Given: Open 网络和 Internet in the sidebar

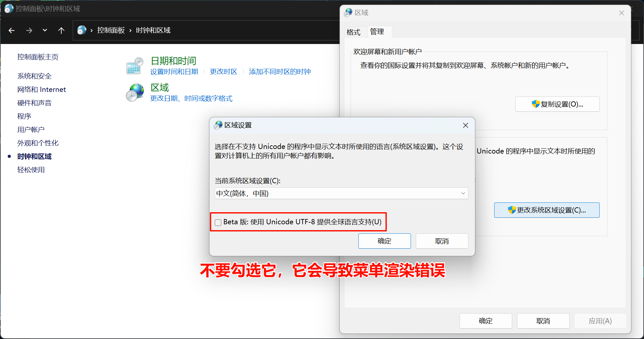Looking at the screenshot, I should pos(41,90).
